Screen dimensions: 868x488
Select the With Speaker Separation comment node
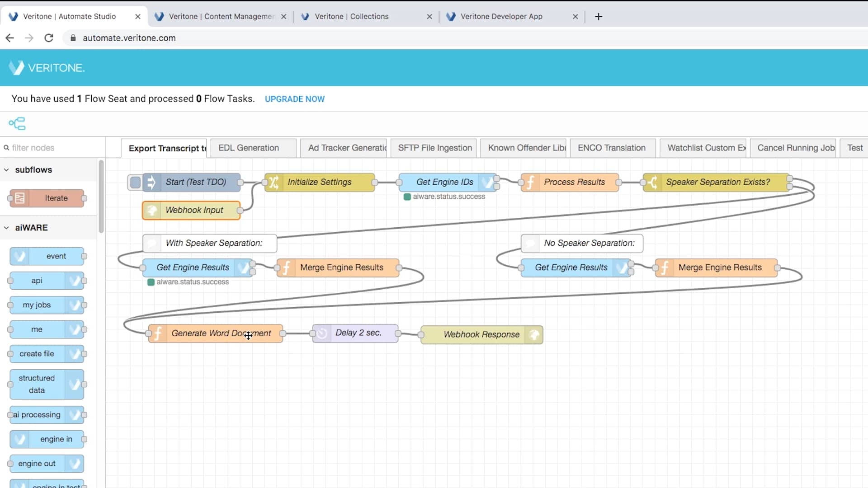[210, 243]
